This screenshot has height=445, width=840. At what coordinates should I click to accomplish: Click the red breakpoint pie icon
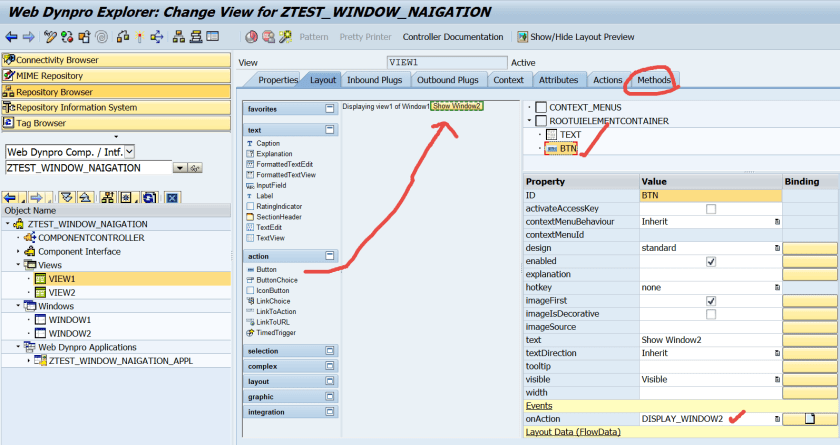point(251,37)
